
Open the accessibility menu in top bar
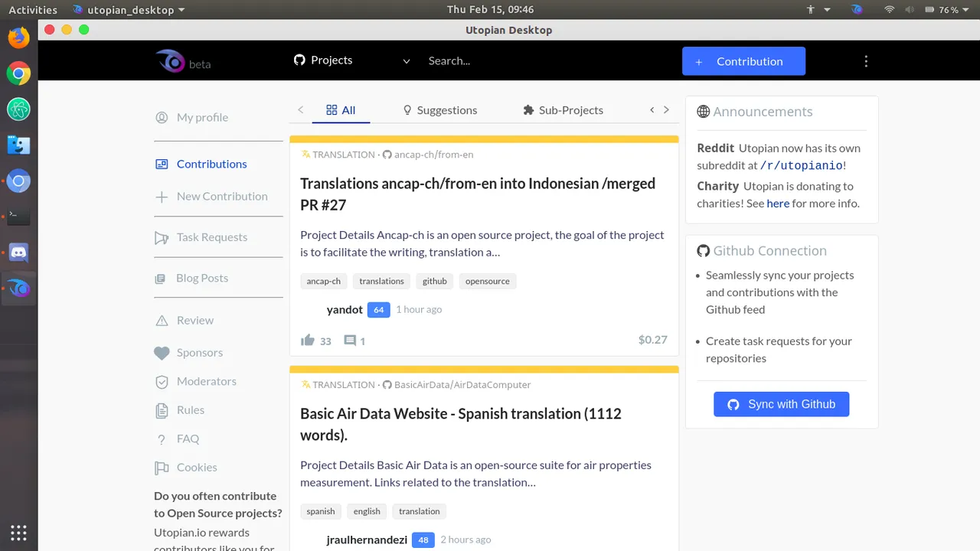point(818,10)
